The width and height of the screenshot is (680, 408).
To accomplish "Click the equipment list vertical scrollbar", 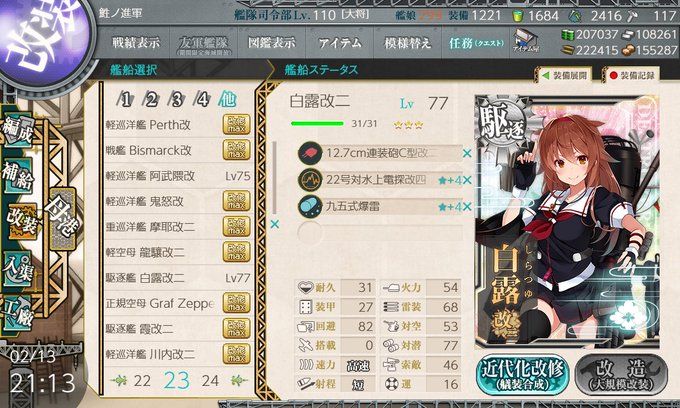I will click(x=275, y=178).
